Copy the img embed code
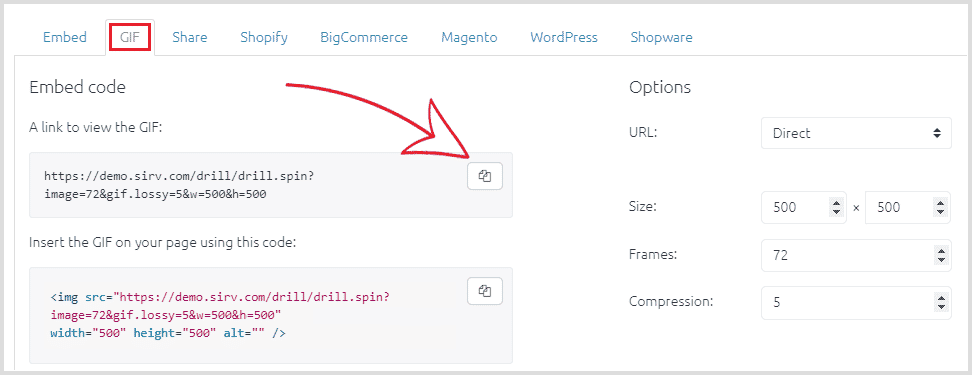This screenshot has height=375, width=972. [485, 291]
